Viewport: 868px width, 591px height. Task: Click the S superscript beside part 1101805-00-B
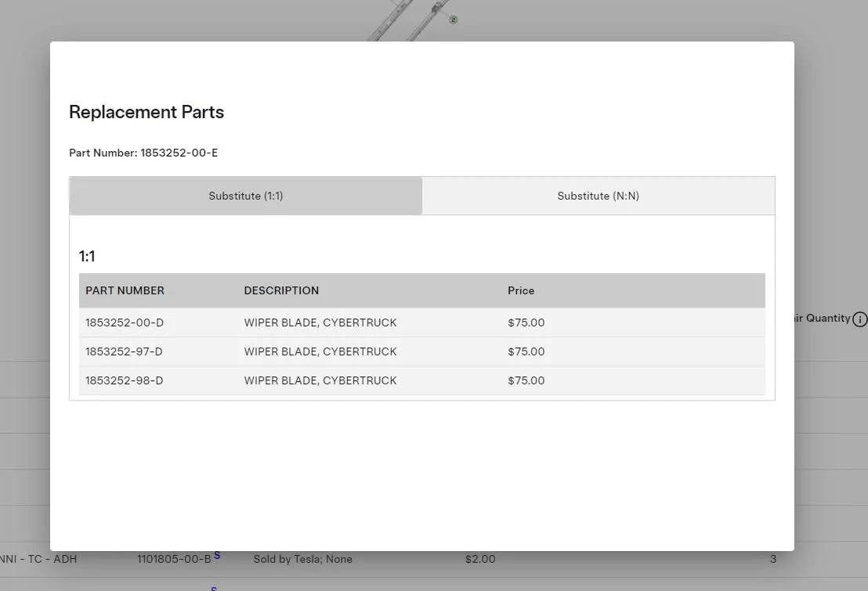point(217,555)
